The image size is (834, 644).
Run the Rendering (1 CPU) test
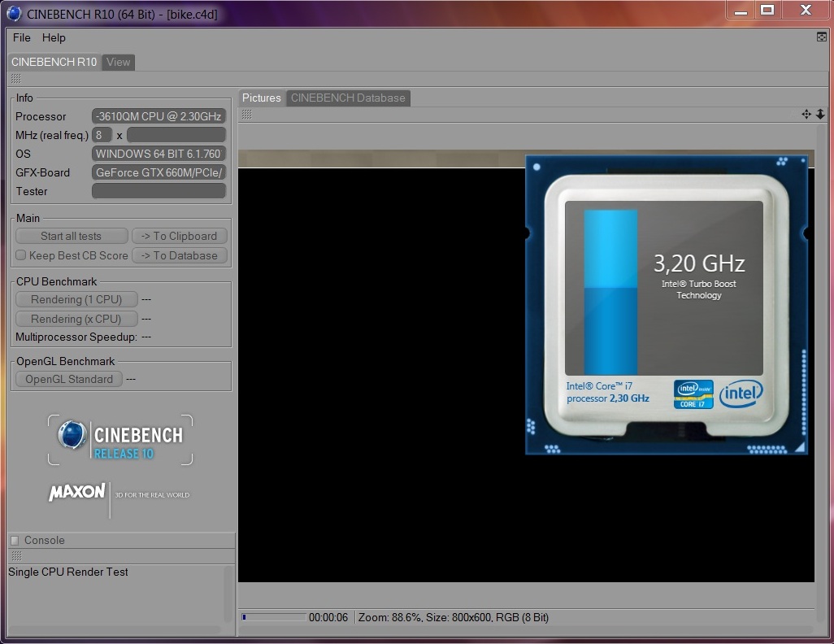76,299
